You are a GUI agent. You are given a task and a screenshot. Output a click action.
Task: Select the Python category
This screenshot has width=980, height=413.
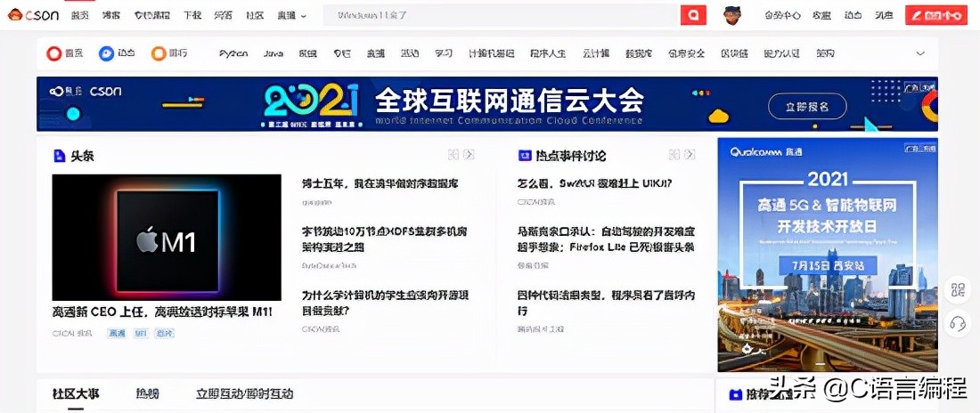point(233,53)
